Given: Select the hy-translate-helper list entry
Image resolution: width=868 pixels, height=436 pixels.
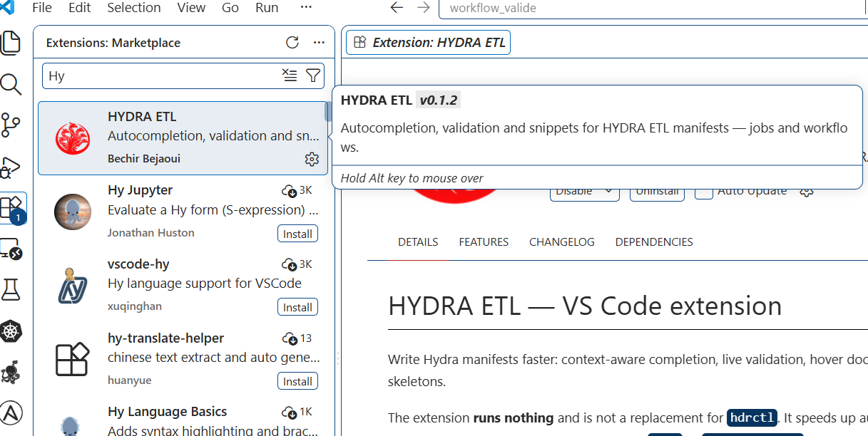Looking at the screenshot, I should pos(183,360).
